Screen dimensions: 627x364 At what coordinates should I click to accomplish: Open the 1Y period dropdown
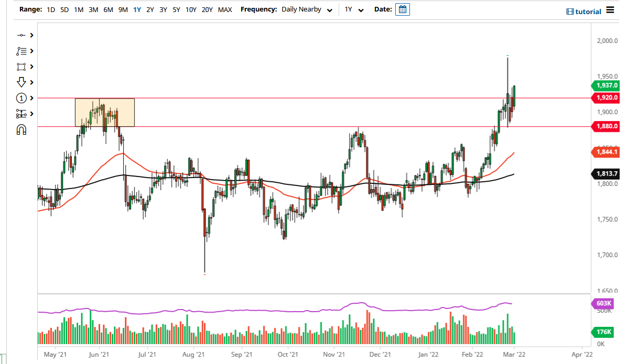click(x=354, y=9)
